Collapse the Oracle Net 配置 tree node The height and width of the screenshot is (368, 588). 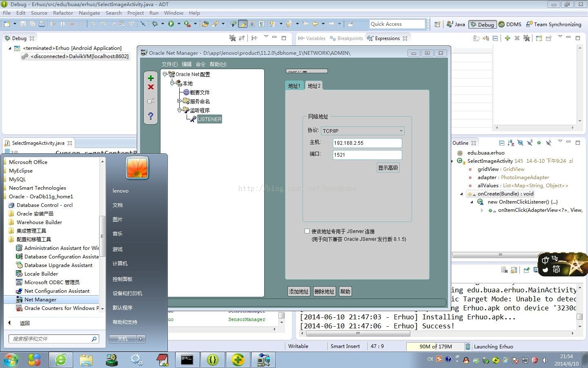point(165,74)
